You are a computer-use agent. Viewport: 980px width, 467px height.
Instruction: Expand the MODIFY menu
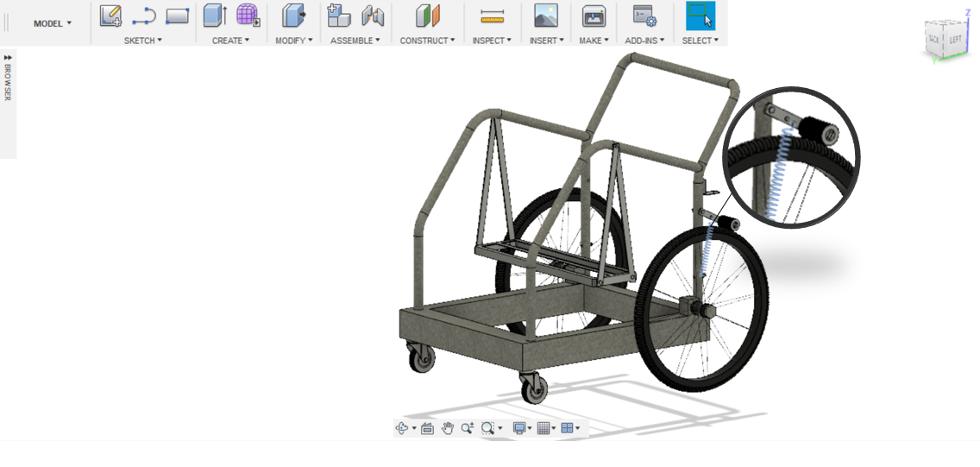[294, 41]
